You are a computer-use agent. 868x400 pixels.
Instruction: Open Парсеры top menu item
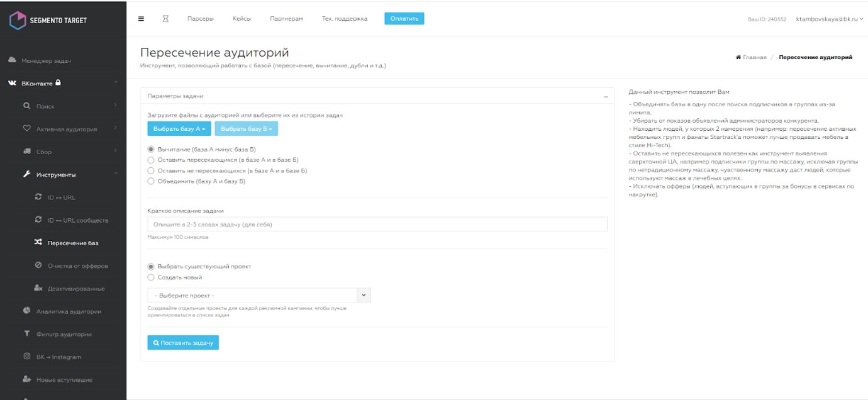click(200, 19)
